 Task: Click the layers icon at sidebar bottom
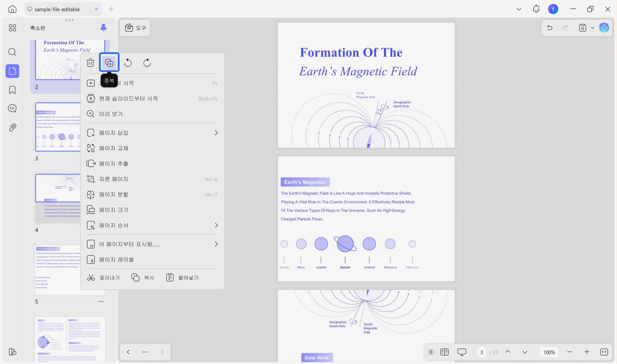click(12, 352)
